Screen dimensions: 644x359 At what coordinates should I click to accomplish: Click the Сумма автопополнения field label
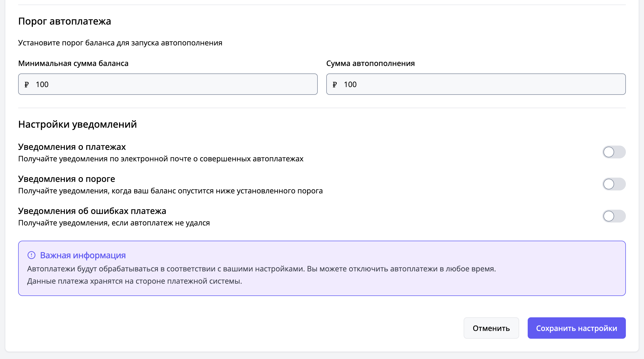coord(370,63)
